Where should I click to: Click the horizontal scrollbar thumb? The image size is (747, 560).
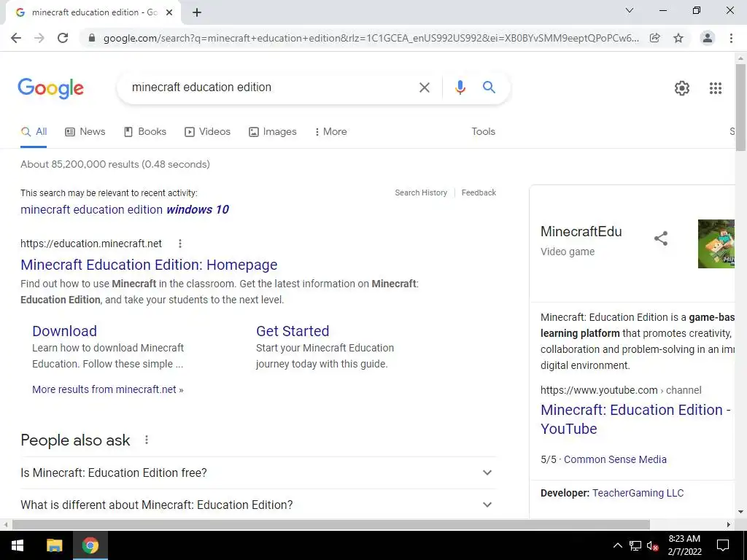(330, 525)
